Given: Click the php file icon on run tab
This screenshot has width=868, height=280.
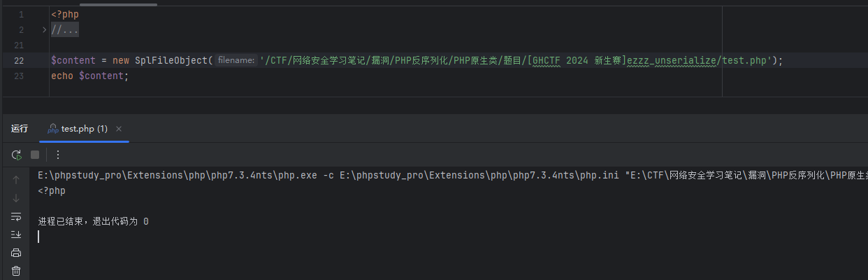Looking at the screenshot, I should [x=52, y=129].
